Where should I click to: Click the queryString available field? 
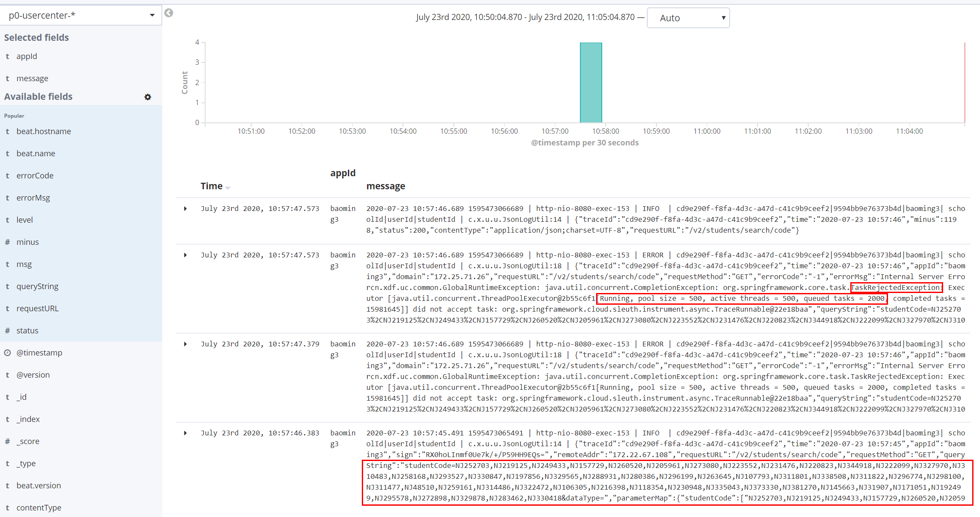37,286
